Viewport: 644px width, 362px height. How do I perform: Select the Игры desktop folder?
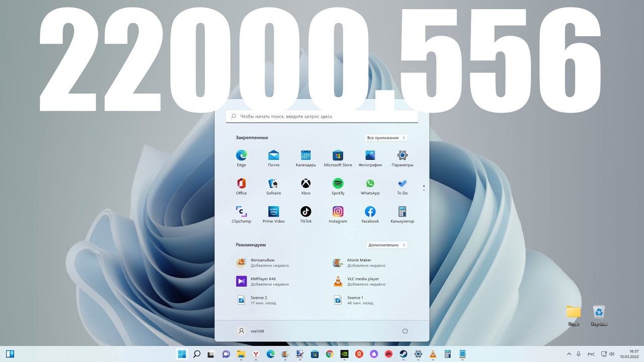pyautogui.click(x=574, y=316)
